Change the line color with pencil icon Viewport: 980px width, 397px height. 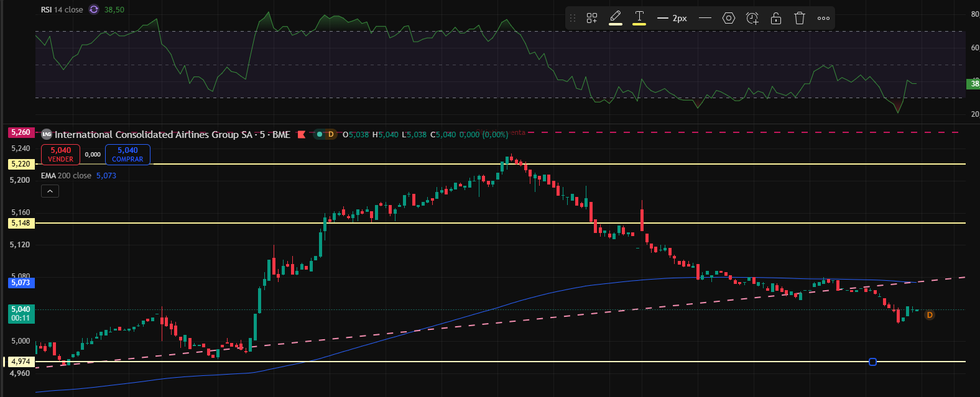pyautogui.click(x=616, y=17)
